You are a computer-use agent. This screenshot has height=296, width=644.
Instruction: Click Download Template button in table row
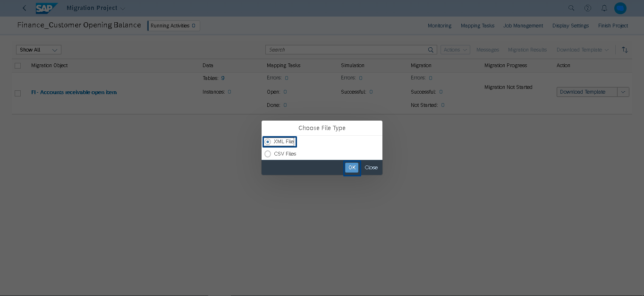587,92
